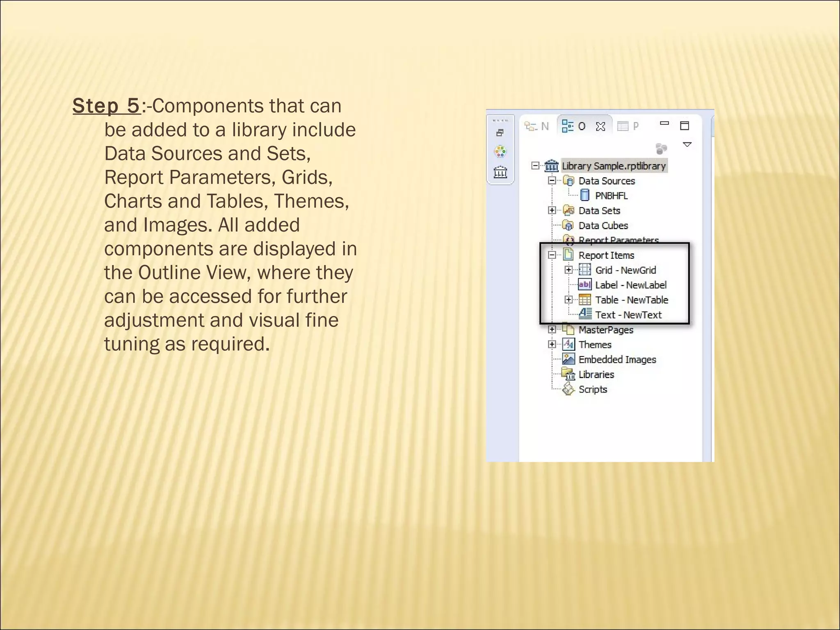This screenshot has width=840, height=630.
Task: Switch to the Property tab labeled P
Action: point(628,126)
